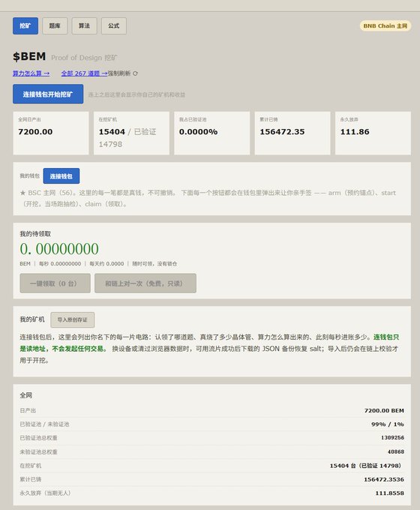Click the 每秒 0.00000000 rate text

60,264
